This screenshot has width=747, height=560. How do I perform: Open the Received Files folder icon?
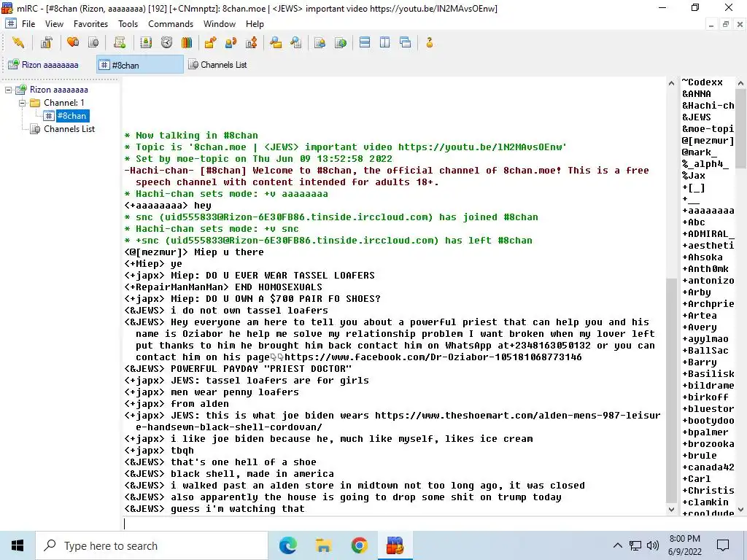coord(275,43)
